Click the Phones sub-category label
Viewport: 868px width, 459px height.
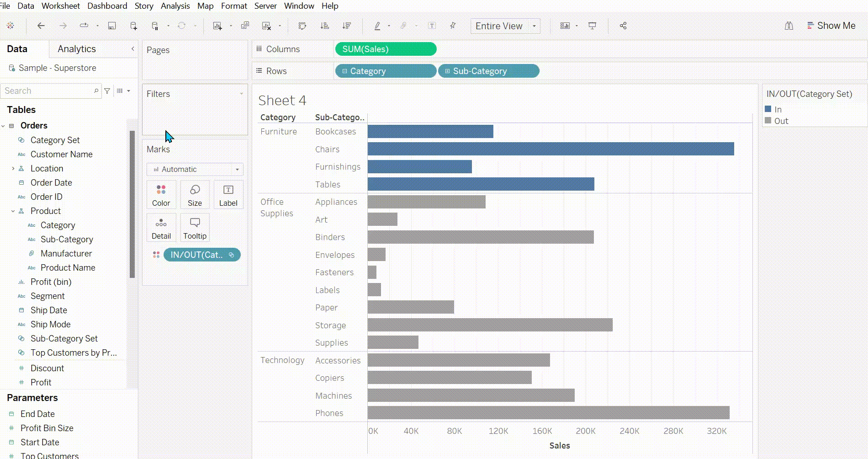[329, 413]
